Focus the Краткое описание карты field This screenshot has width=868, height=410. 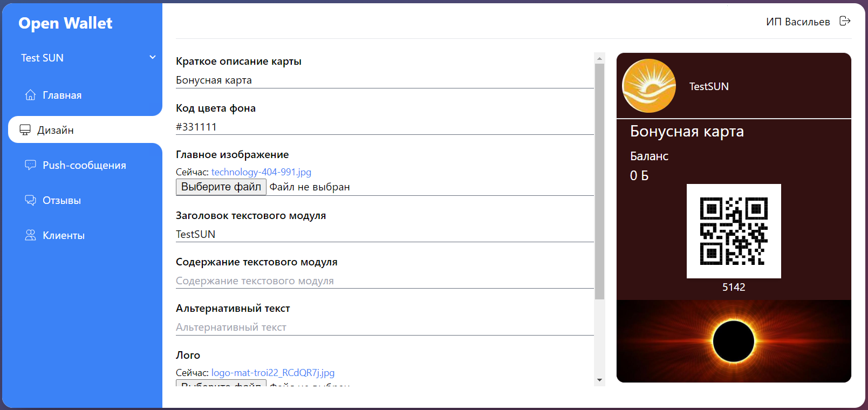point(385,80)
